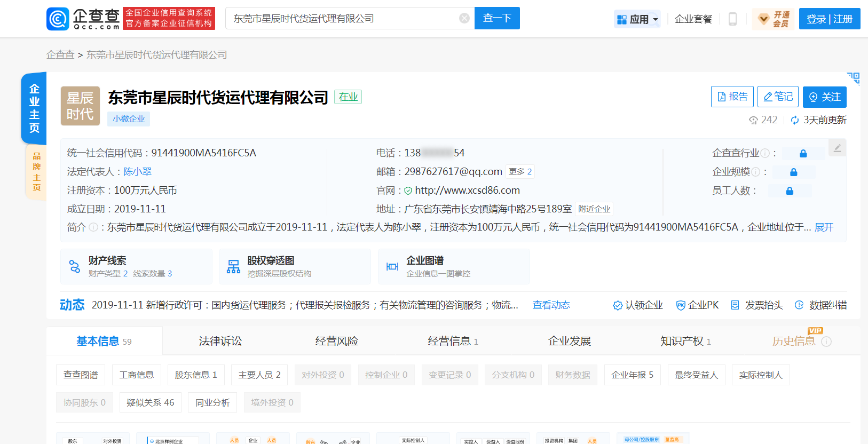The height and width of the screenshot is (444, 868).
Task: Open the 企业套餐 link
Action: point(693,19)
